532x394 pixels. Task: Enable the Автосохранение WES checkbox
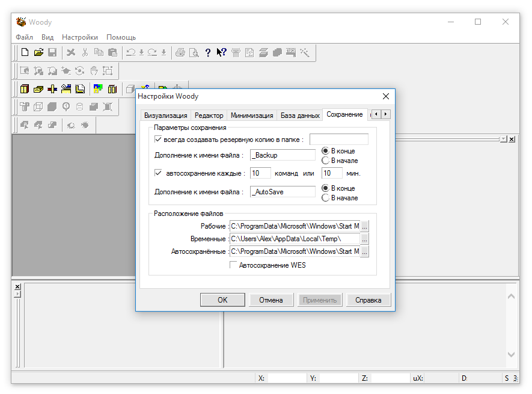point(234,265)
